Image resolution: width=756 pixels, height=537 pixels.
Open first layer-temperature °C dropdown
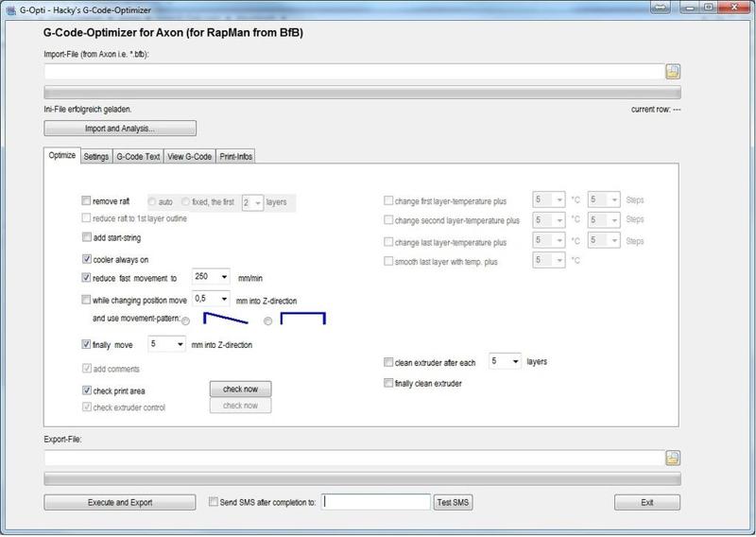tap(559, 199)
